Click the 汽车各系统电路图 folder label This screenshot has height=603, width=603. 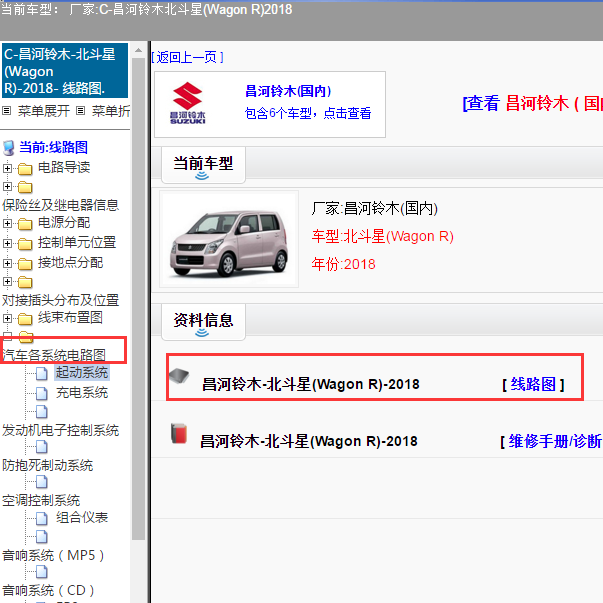[54, 355]
